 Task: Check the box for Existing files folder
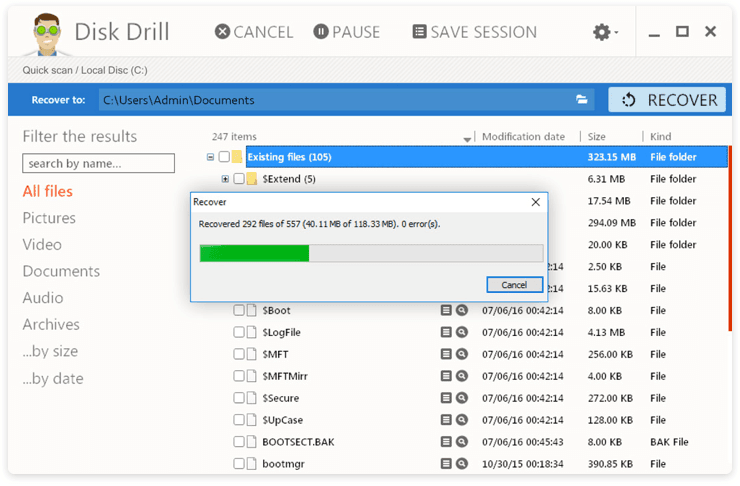[224, 157]
